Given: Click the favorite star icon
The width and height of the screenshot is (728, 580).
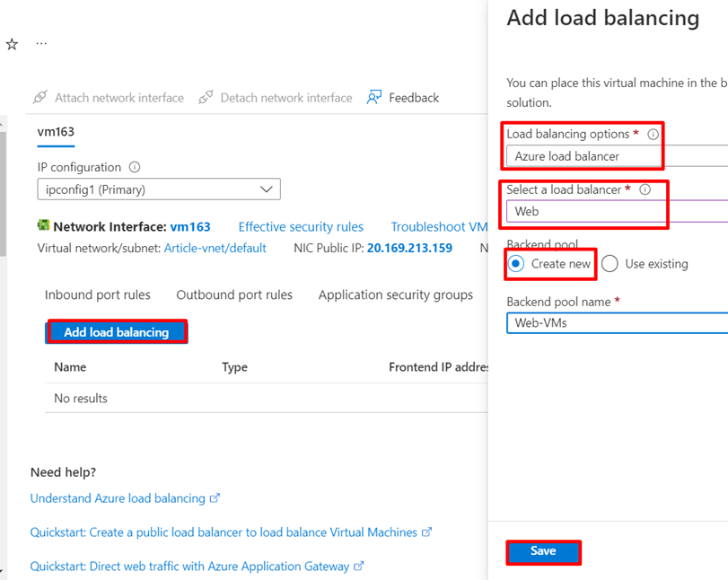Looking at the screenshot, I should [11, 42].
